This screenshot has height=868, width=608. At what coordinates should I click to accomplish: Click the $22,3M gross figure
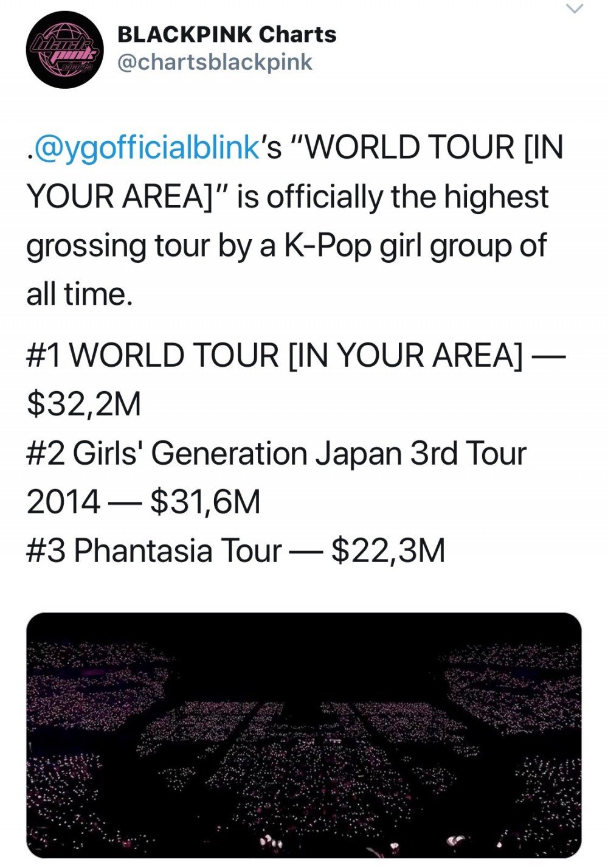point(389,551)
